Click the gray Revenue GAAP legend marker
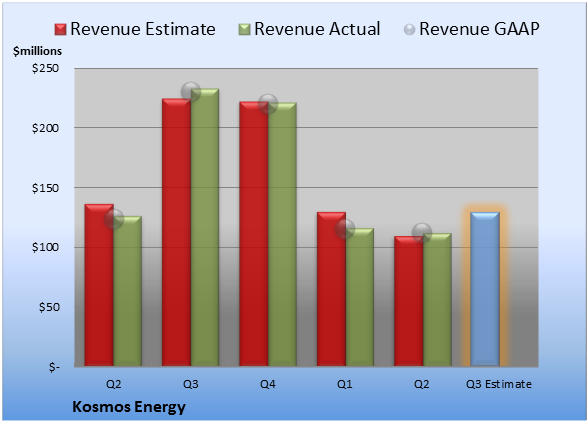588x422 pixels. click(x=410, y=30)
